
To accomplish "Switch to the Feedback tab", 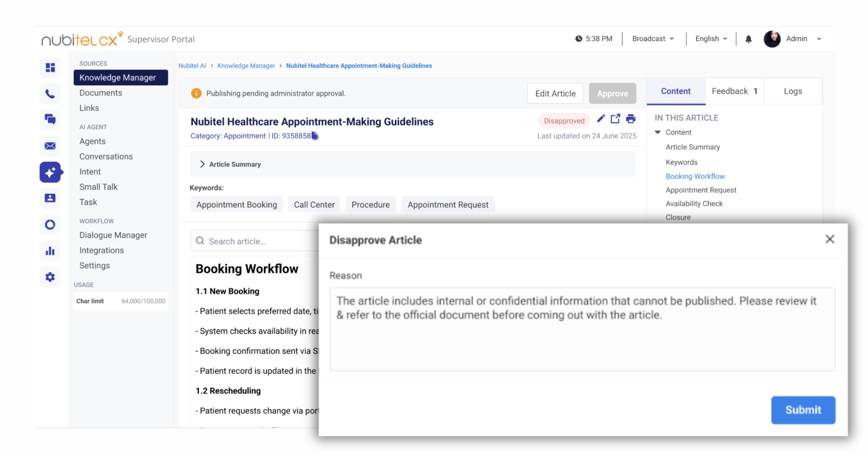I will pyautogui.click(x=734, y=91).
